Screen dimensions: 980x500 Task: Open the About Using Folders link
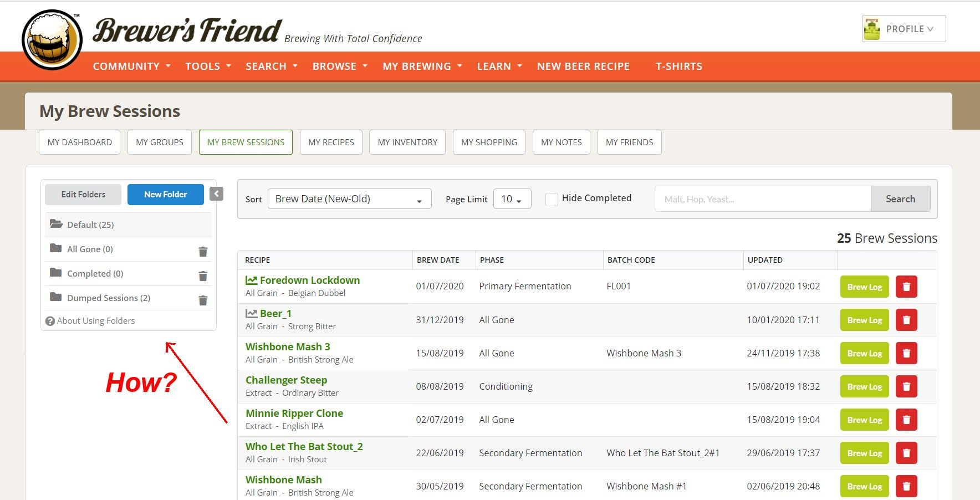pyautogui.click(x=96, y=321)
